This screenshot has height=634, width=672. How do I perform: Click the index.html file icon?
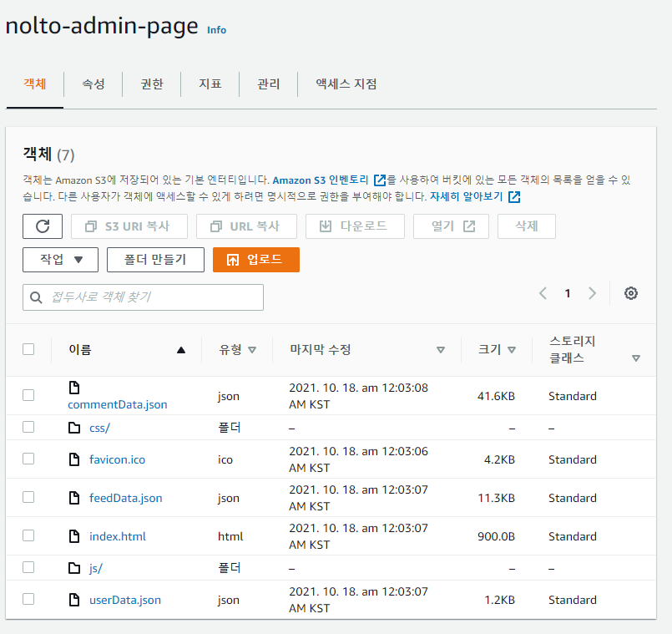point(74,536)
